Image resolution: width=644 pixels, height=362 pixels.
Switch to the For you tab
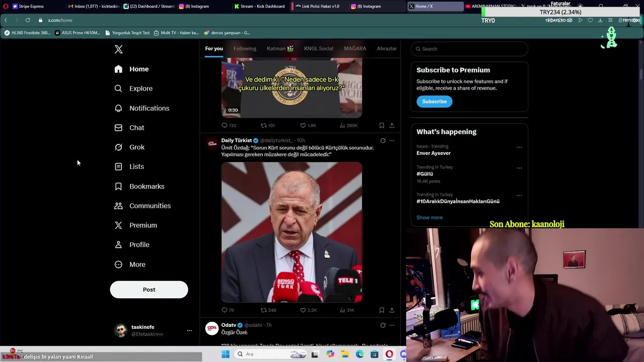[x=214, y=49]
